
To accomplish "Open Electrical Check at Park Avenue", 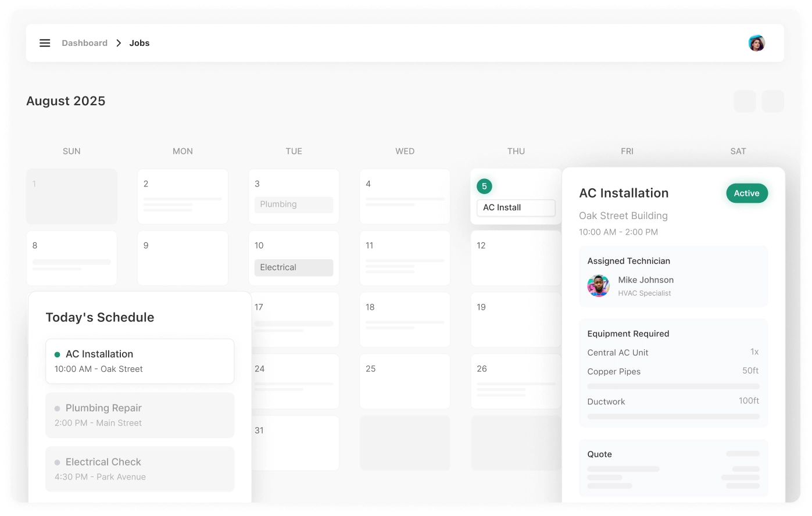I will pos(139,469).
